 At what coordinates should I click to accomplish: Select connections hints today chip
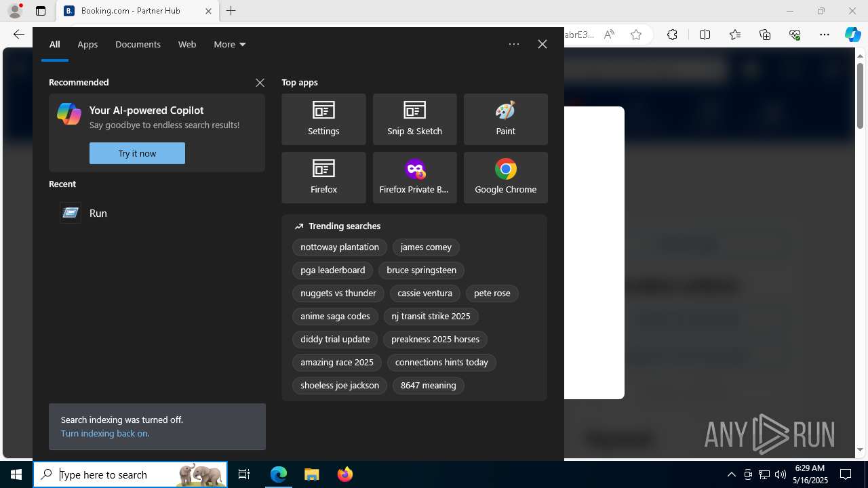441,363
